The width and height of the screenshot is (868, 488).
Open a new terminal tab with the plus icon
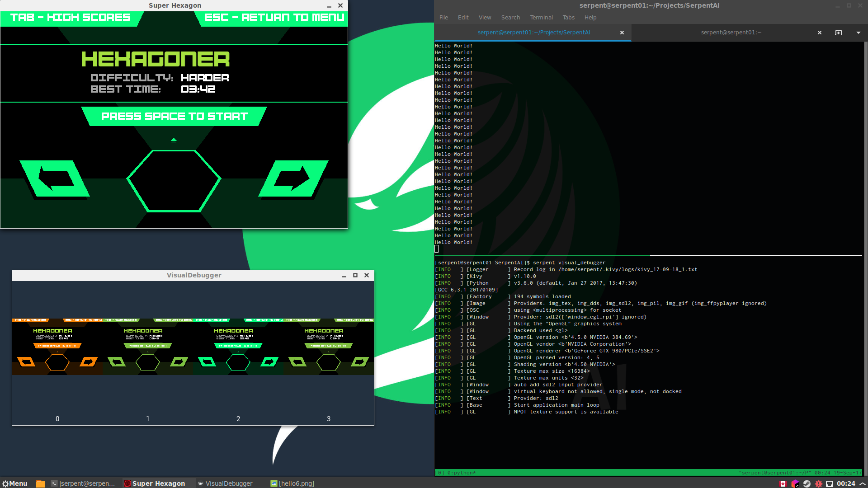pos(839,32)
